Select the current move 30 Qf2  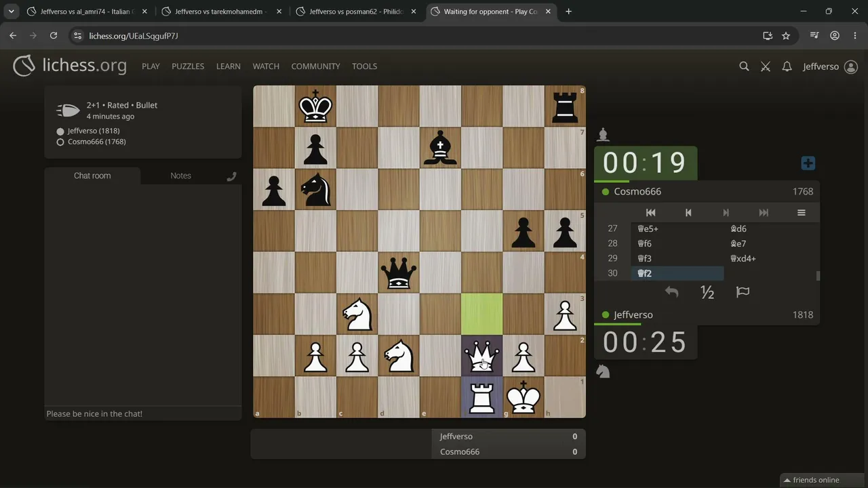tap(677, 273)
